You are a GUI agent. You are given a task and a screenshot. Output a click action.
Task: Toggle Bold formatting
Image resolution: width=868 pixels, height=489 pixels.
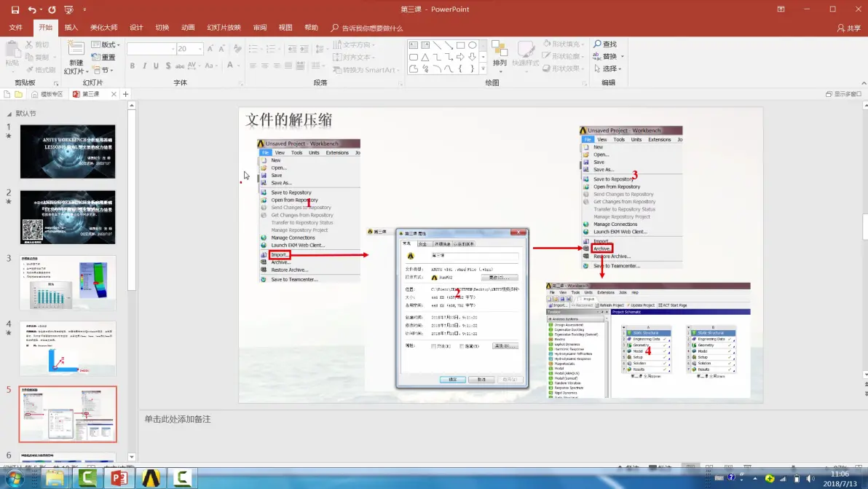click(133, 66)
